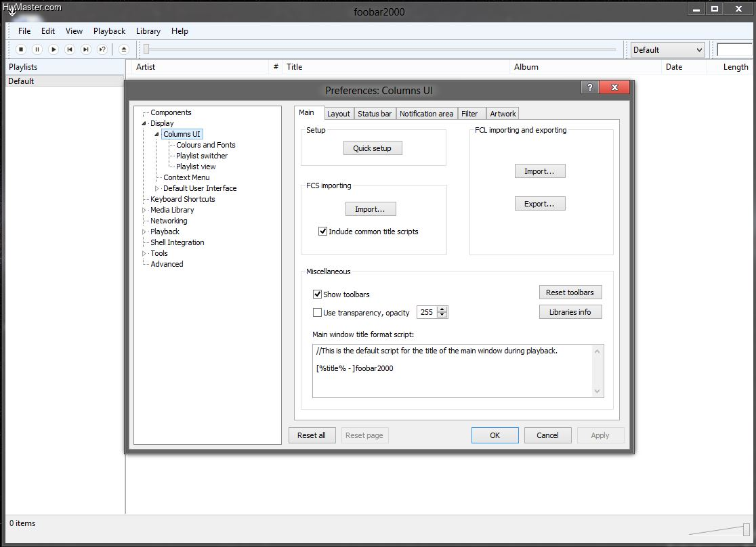The height and width of the screenshot is (547, 756).
Task: Decrease opacity with the spinner down arrow
Action: (442, 315)
